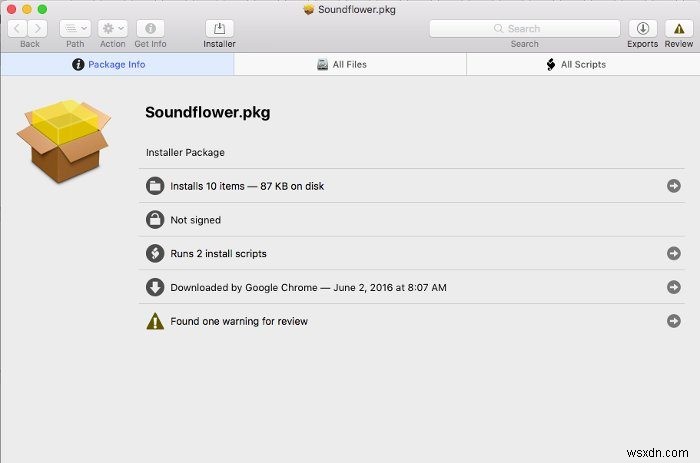This screenshot has height=463, width=700.
Task: Click the Search field
Action: tap(524, 29)
